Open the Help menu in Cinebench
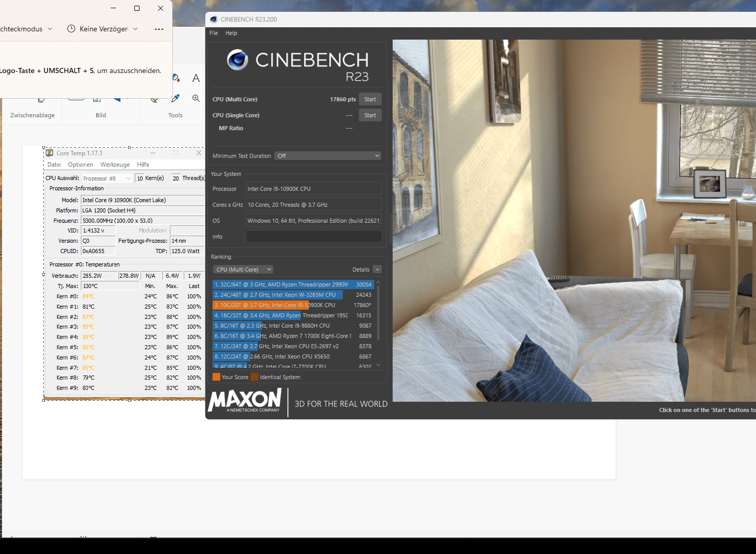The height and width of the screenshot is (554, 756). click(231, 33)
